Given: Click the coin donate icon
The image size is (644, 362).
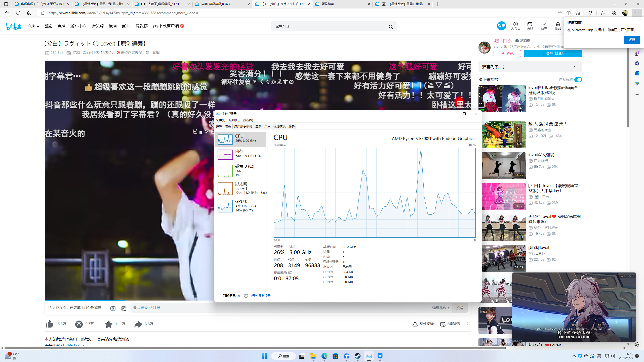Looking at the screenshot, I should 79,324.
